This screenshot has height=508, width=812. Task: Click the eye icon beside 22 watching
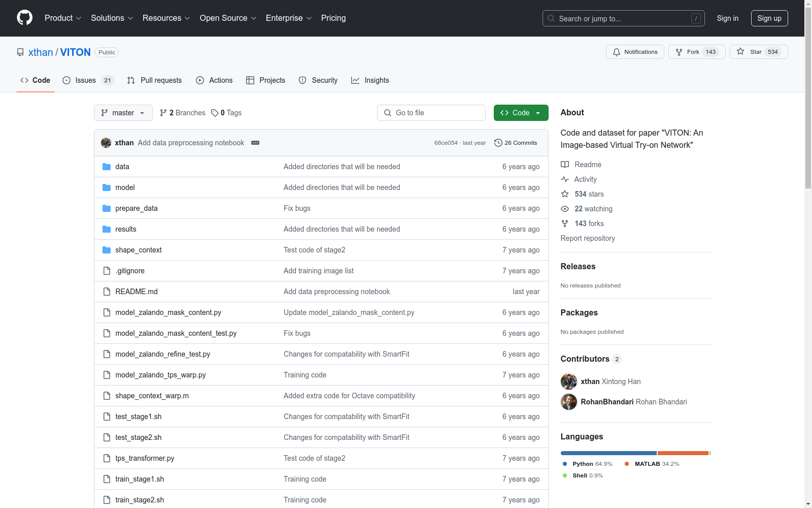coord(565,209)
